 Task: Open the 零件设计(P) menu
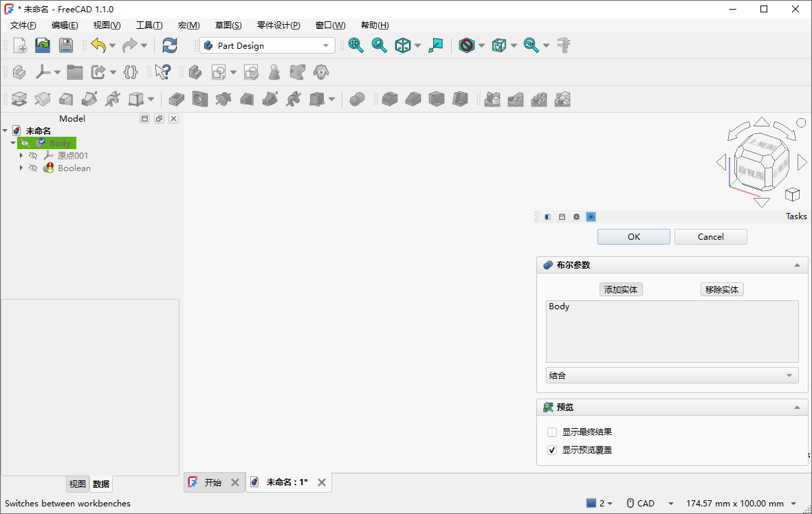[278, 25]
